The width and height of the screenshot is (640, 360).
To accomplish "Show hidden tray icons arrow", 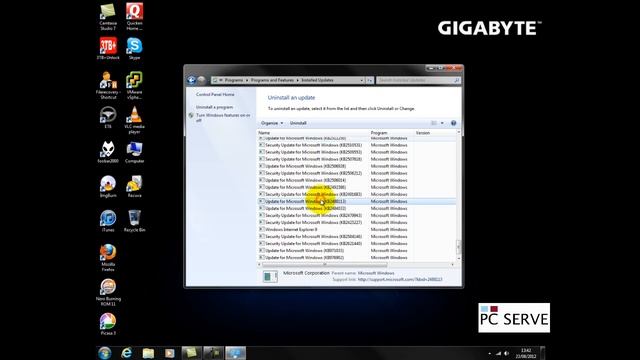I will click(490, 353).
